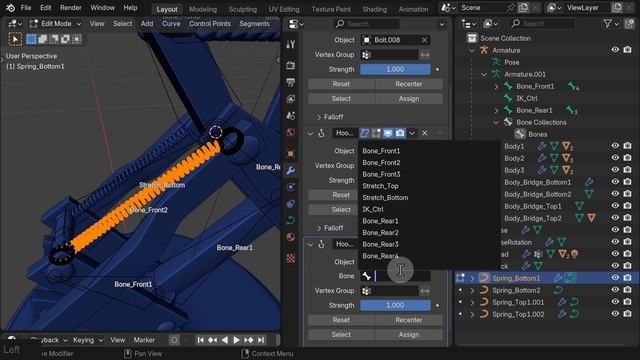Click the hook modifier show in viewport icon
Image resolution: width=640 pixels, height=360 pixels.
pyautogui.click(x=388, y=133)
